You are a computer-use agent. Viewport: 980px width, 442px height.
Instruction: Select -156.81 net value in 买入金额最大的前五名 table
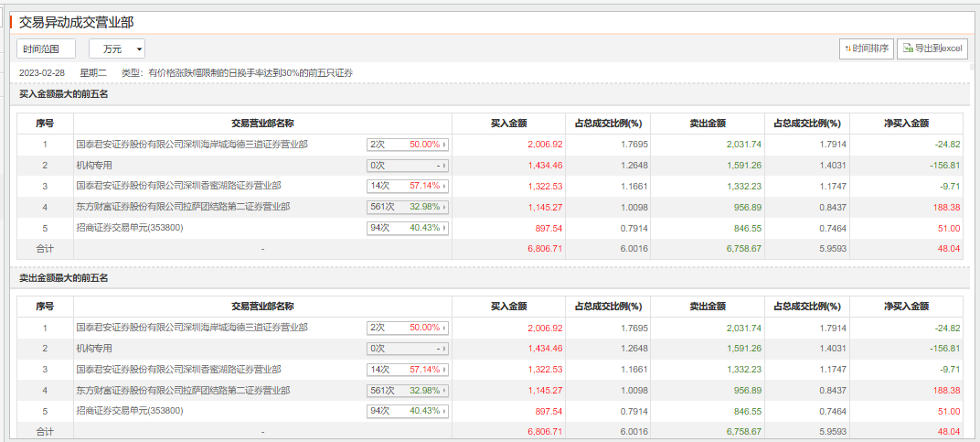click(x=944, y=166)
